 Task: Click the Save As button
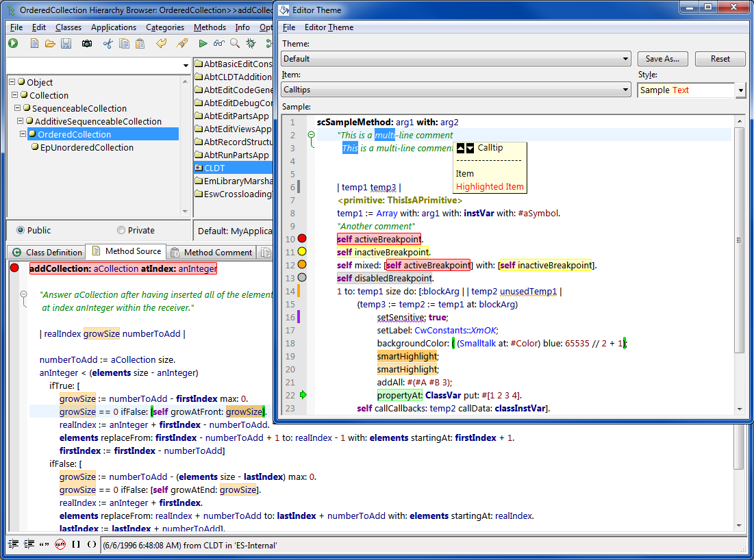click(662, 59)
